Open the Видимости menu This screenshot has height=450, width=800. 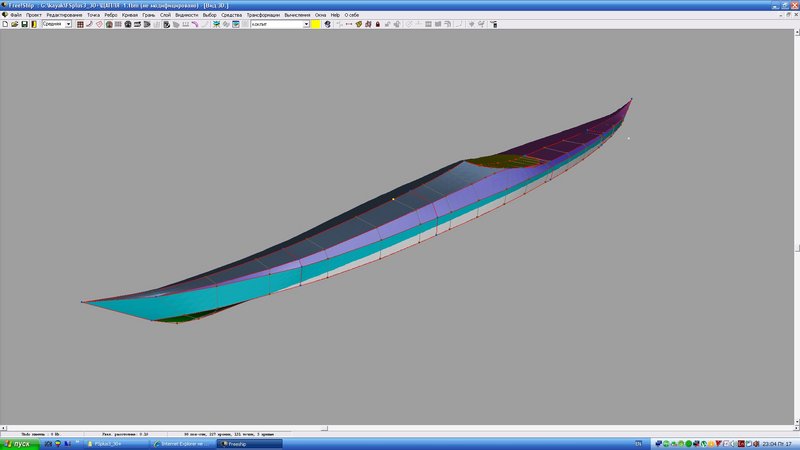[187, 15]
